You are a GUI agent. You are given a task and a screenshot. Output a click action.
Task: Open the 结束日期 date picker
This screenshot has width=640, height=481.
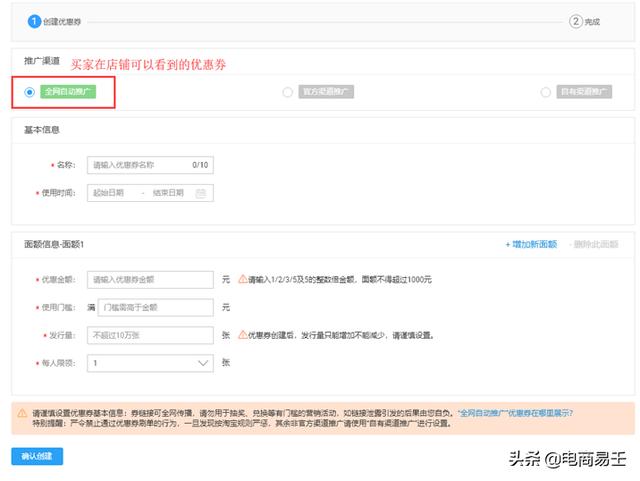pos(168,193)
